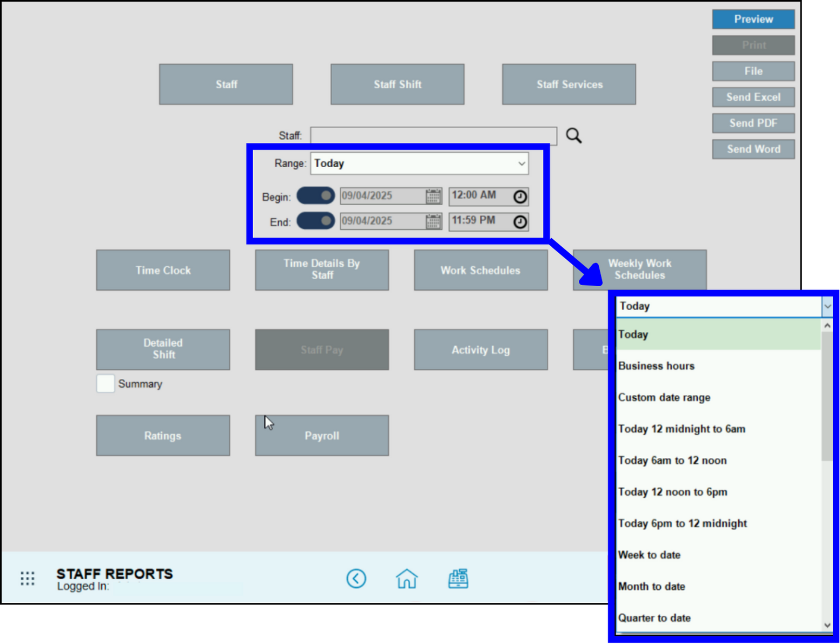Toggle the End date switch

pos(316,221)
